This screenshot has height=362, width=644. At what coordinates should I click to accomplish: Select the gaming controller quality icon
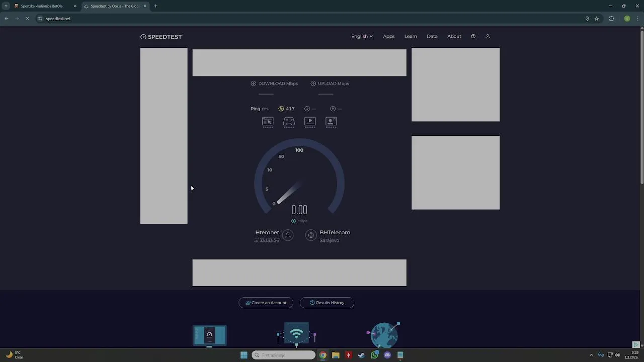pyautogui.click(x=289, y=122)
